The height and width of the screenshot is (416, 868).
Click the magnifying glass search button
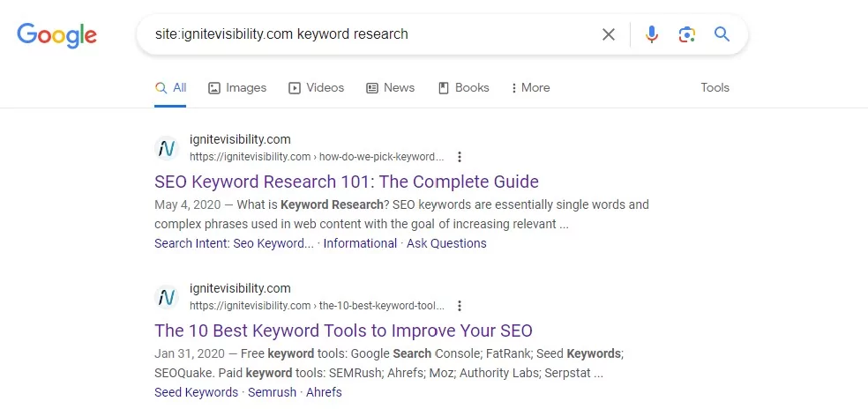(x=722, y=34)
